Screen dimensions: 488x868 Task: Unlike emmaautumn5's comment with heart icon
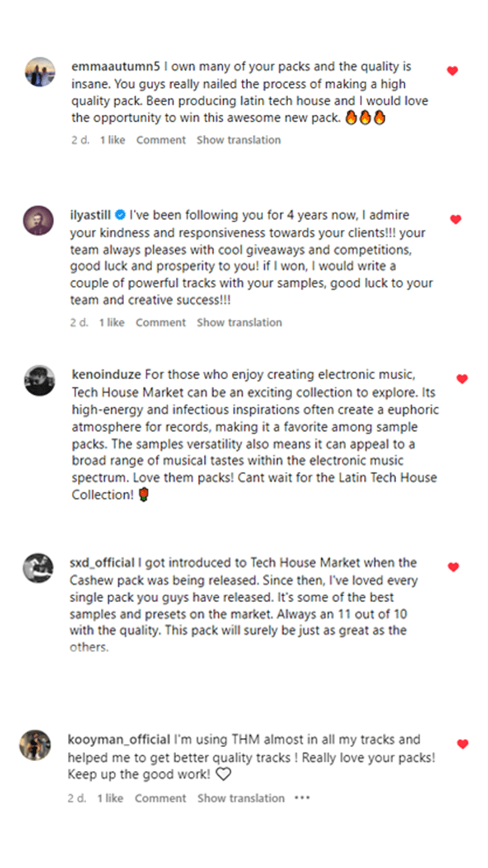coord(452,71)
